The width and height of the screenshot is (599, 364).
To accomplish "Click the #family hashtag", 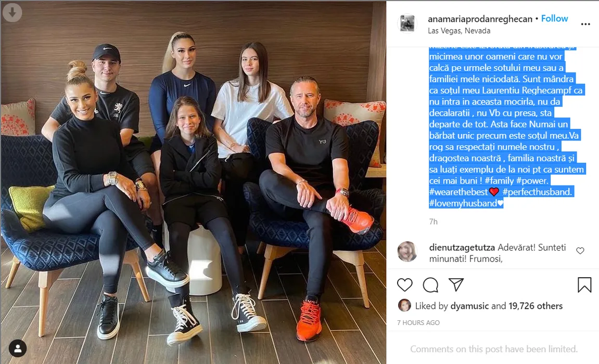I will click(498, 180).
